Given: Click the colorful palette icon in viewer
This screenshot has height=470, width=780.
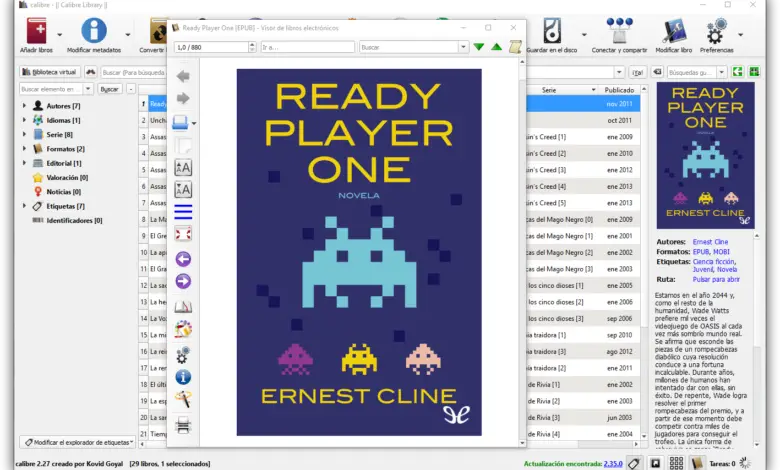Looking at the screenshot, I should [183, 329].
